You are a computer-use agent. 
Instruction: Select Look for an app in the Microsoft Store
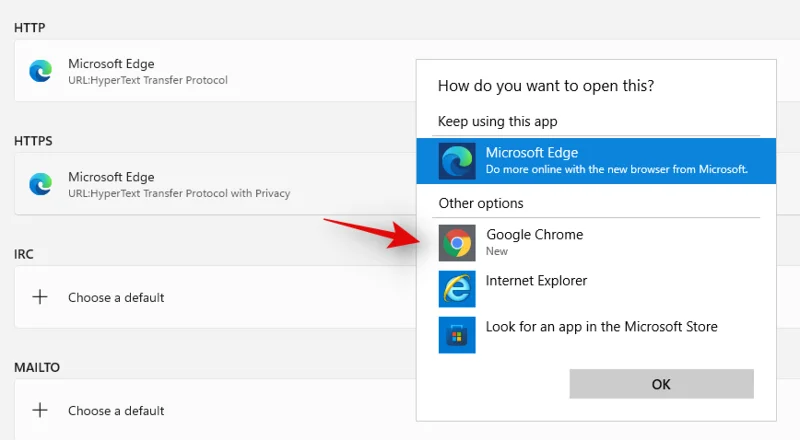(x=596, y=335)
